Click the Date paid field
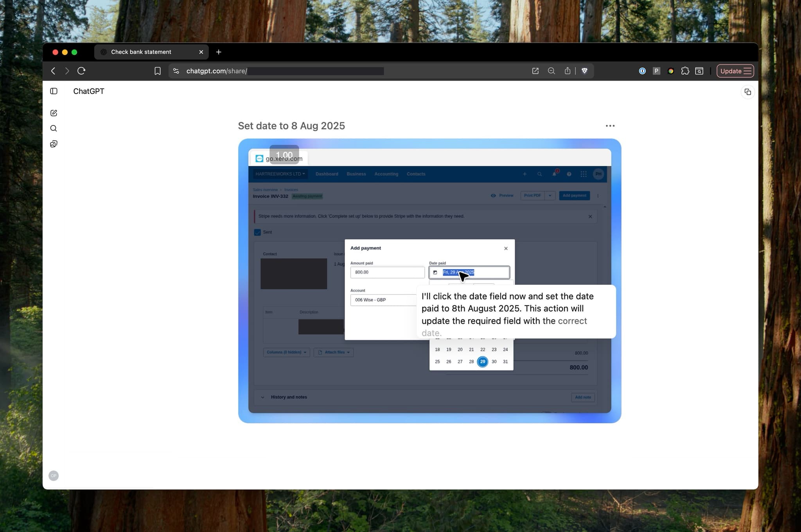The image size is (801, 532). 469,272
